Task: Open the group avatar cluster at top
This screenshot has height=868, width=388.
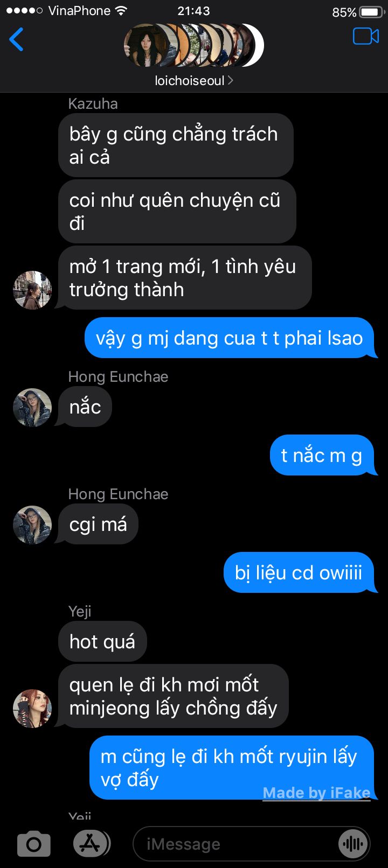Action: 194,45
